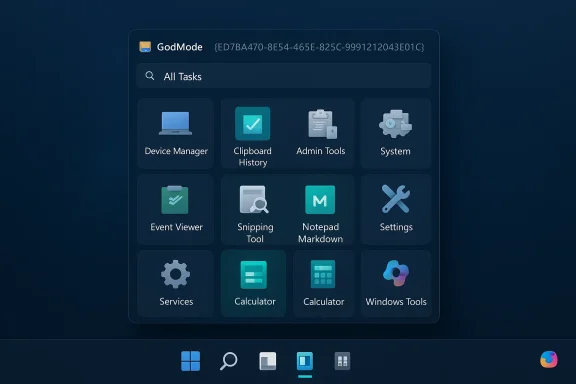Launch Windows Tools
The width and height of the screenshot is (576, 384).
tap(396, 283)
